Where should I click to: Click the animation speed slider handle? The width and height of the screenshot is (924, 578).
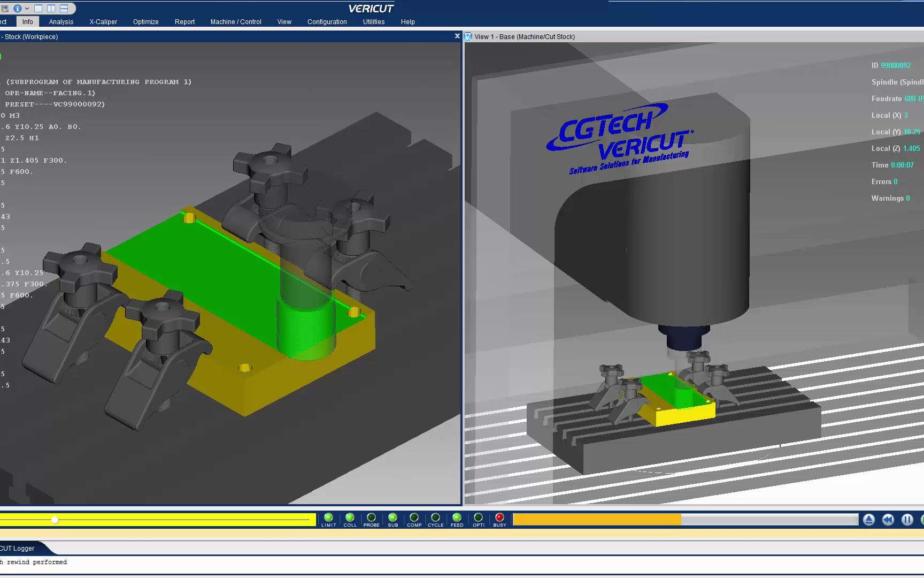point(55,520)
